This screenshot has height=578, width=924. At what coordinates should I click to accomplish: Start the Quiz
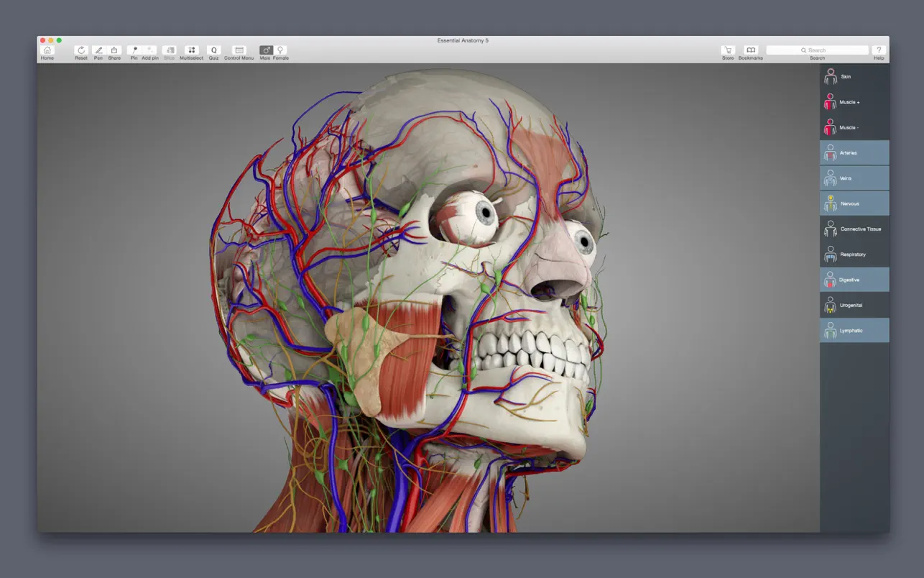pyautogui.click(x=214, y=51)
